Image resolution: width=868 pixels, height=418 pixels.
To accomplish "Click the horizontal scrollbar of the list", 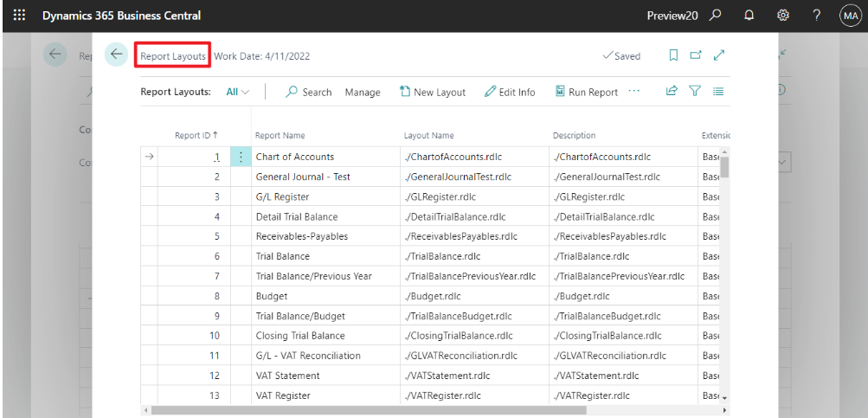I will coord(368,410).
